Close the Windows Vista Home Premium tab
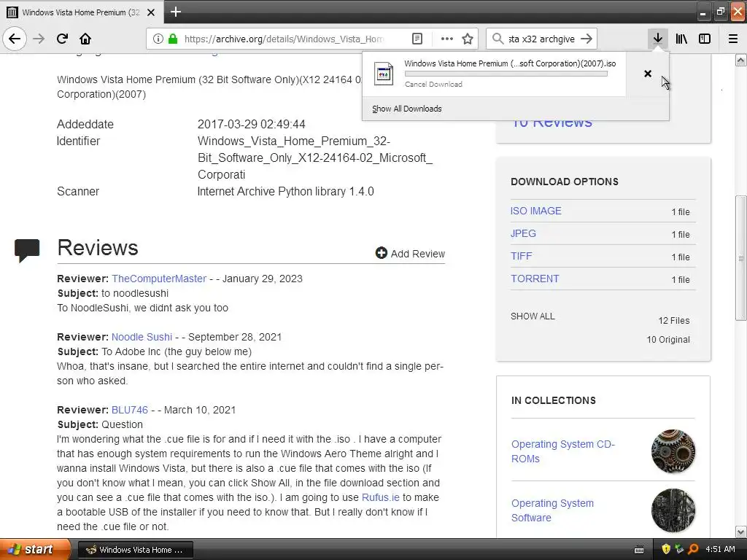 (x=150, y=12)
